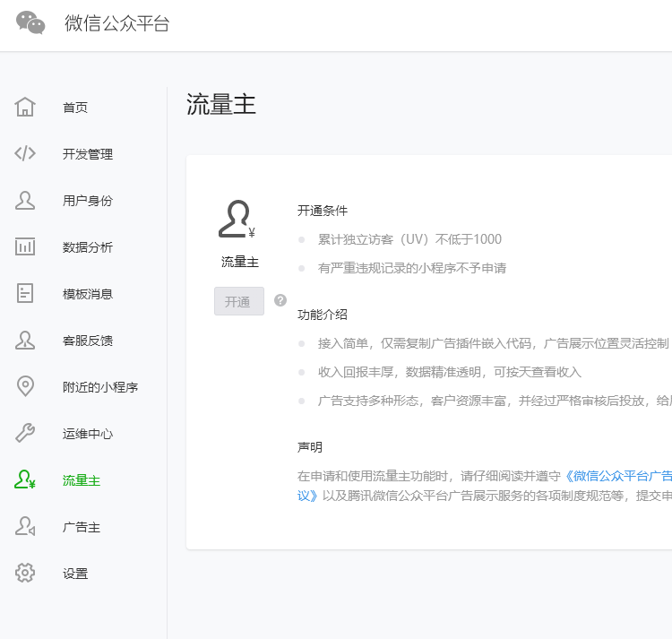Click the 功能介绍 section heading

pyautogui.click(x=323, y=315)
